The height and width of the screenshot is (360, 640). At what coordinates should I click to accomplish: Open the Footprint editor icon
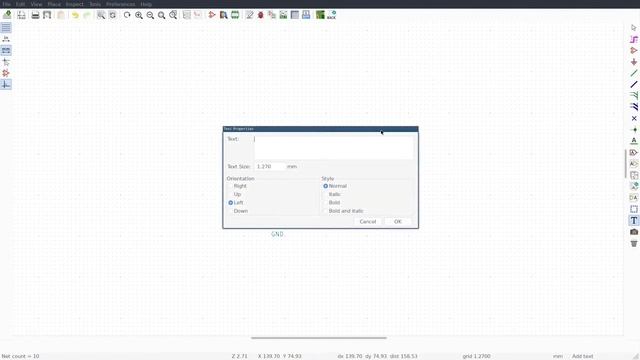click(235, 15)
